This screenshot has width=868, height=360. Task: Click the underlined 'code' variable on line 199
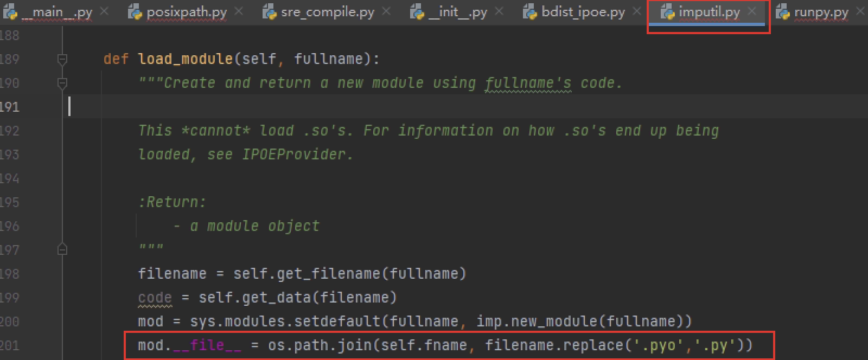155,298
